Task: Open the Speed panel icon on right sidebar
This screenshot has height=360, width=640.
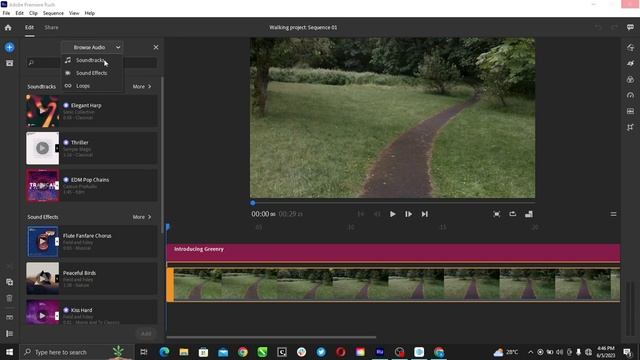Action: (x=630, y=96)
